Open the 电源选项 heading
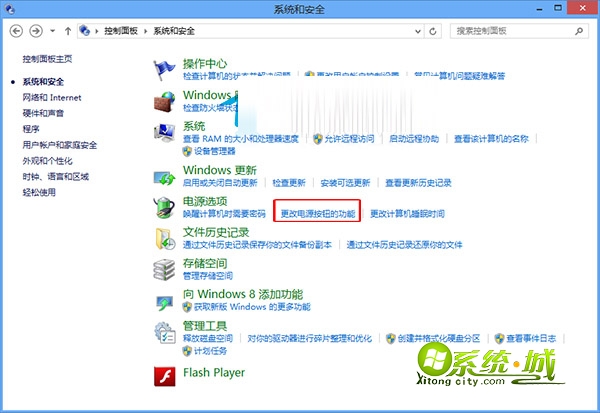The image size is (600, 413). [205, 201]
